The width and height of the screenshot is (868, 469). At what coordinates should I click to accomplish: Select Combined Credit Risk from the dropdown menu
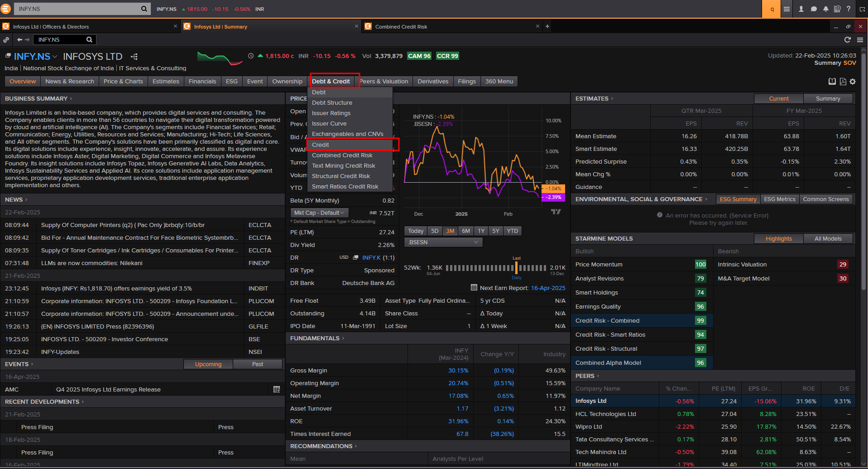[x=342, y=155]
